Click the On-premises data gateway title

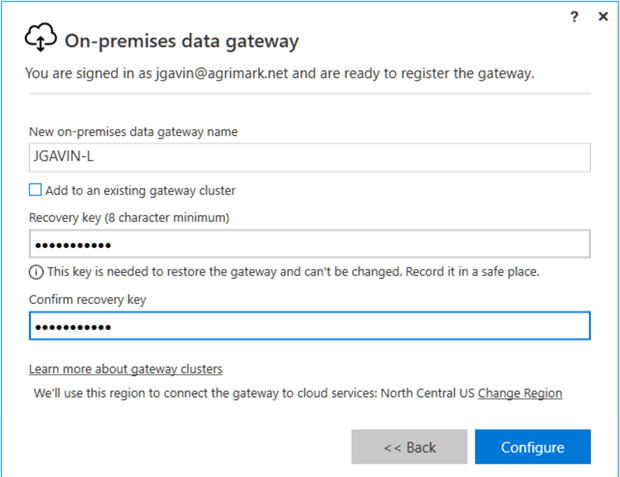pos(182,41)
